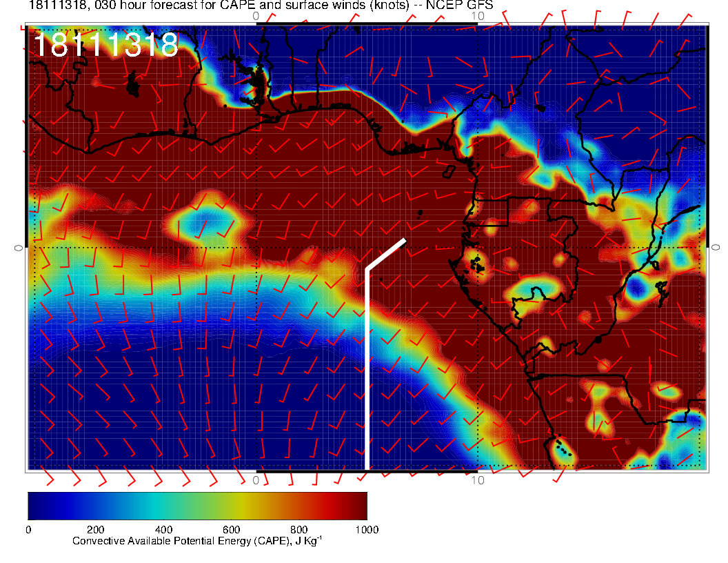Pick the dark red end of the CAPE colorbar
Image resolution: width=728 pixels, height=563 pixels.
(360, 506)
